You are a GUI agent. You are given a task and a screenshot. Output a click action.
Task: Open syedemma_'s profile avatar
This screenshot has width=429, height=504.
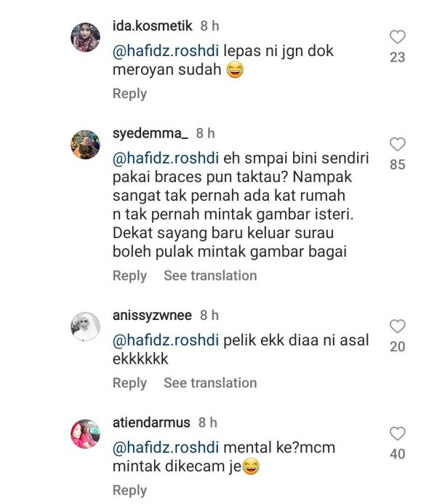(85, 145)
